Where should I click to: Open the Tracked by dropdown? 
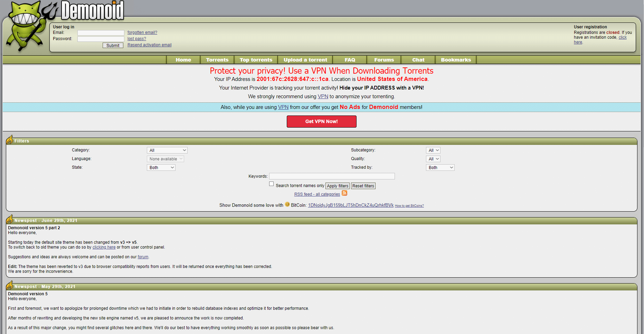pyautogui.click(x=440, y=167)
